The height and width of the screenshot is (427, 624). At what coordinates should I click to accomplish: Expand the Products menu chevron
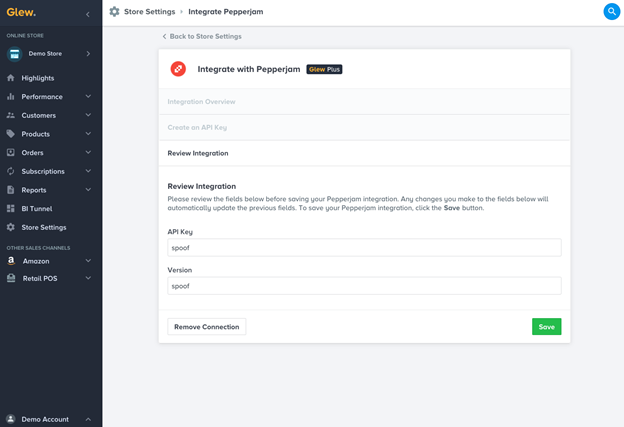[88, 134]
